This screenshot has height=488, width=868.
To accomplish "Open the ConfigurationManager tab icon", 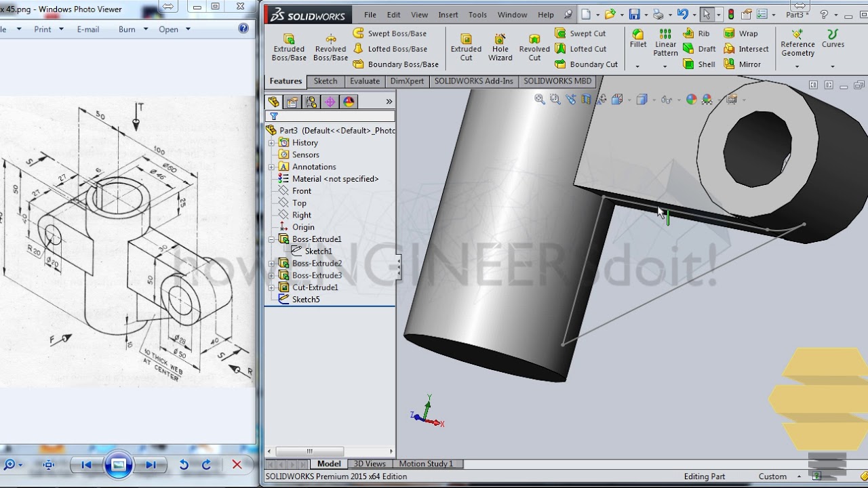I will (311, 102).
